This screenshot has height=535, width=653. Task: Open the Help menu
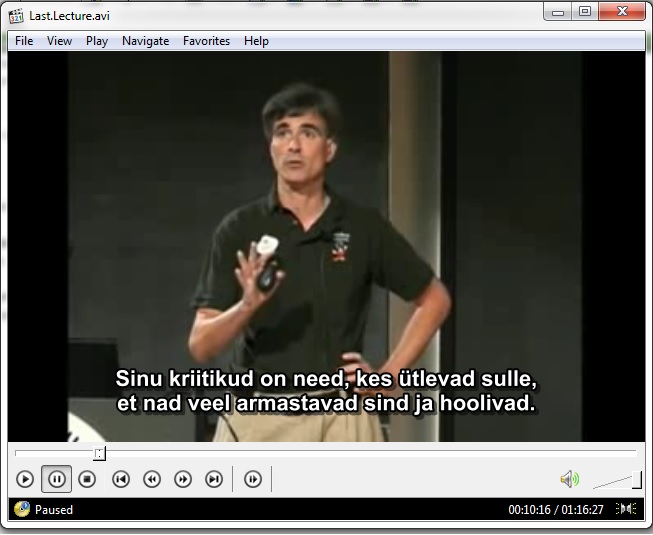256,41
